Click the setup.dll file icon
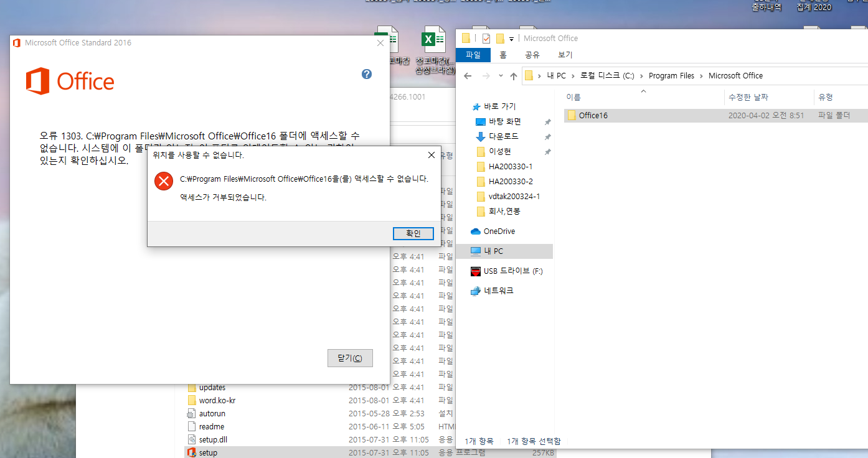This screenshot has width=868, height=458. (192, 439)
